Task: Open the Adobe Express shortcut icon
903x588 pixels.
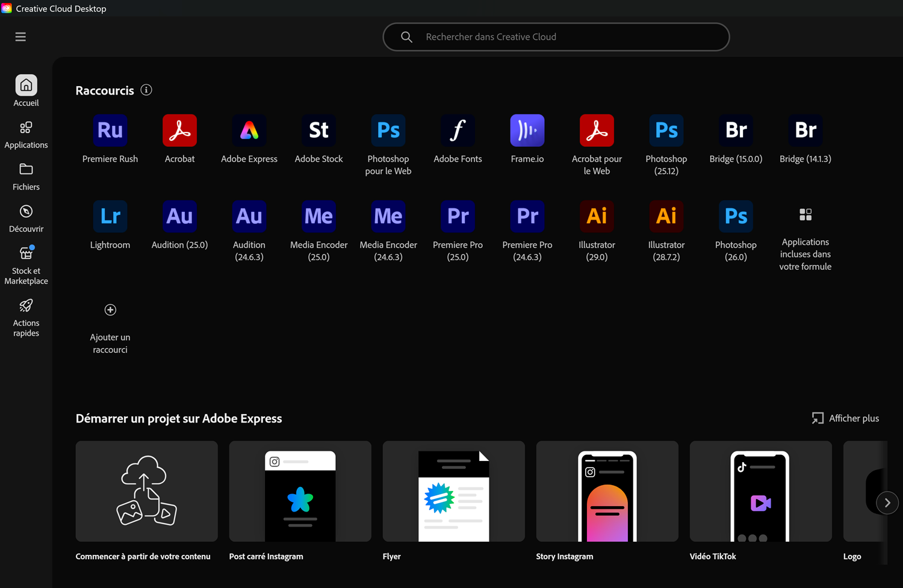Action: [x=249, y=131]
